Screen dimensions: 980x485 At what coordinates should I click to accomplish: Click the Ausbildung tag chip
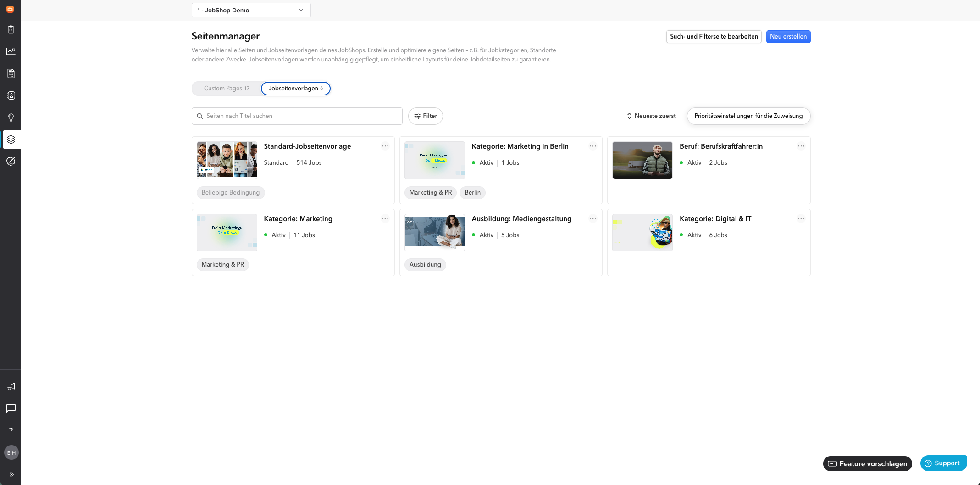click(x=425, y=265)
